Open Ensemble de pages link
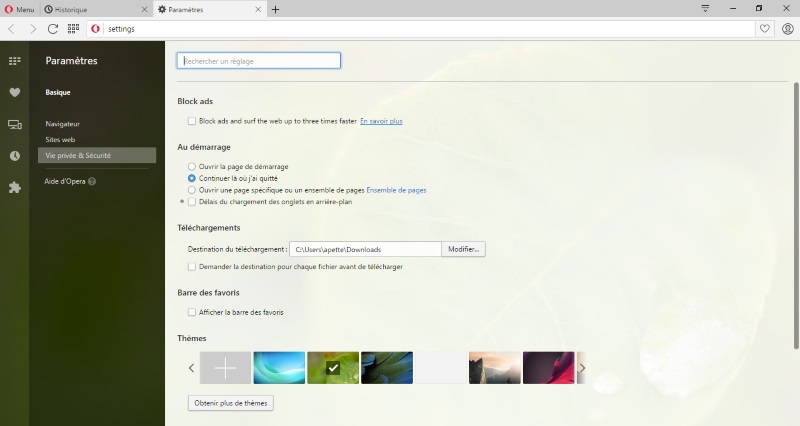Screen dimensions: 800x426 396,190
